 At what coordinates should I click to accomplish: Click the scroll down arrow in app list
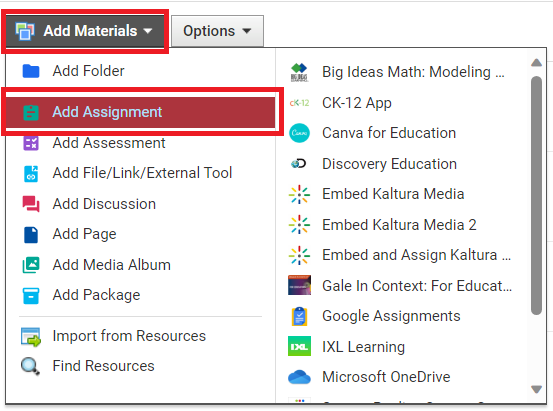point(536,389)
